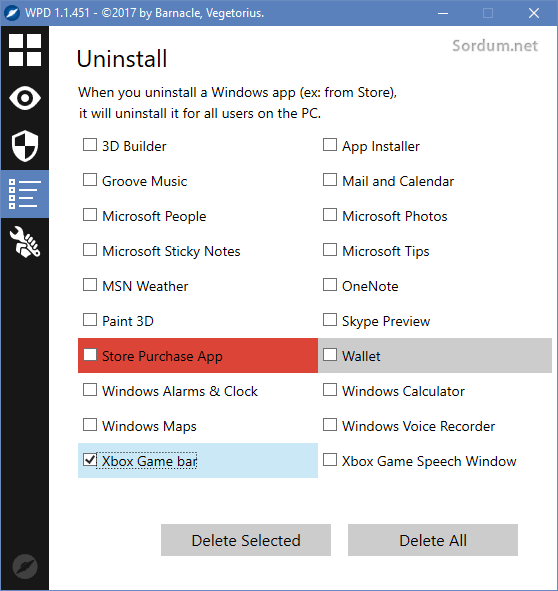Screen dimensions: 558x591
Task: Check the Microsoft Photos checkbox
Action: point(330,215)
